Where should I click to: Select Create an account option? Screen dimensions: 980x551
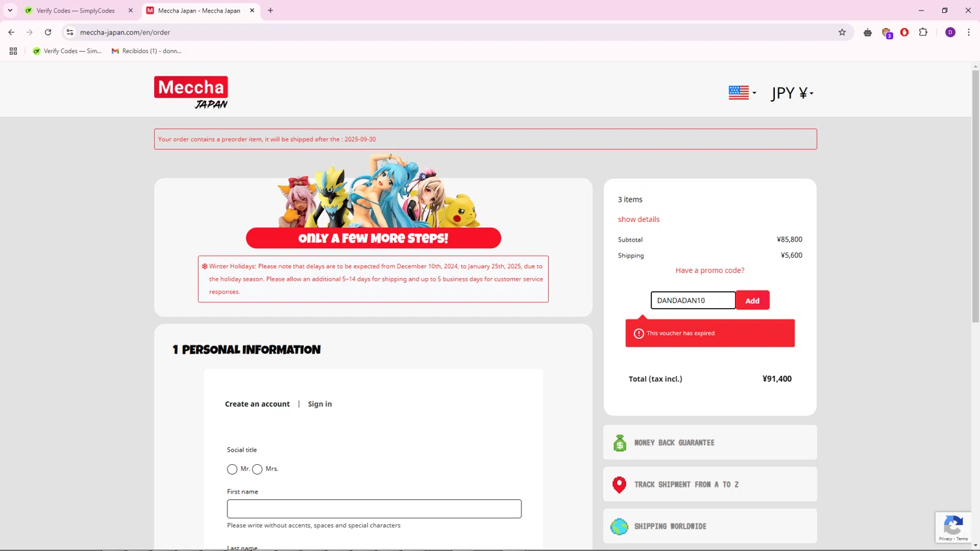tap(257, 404)
